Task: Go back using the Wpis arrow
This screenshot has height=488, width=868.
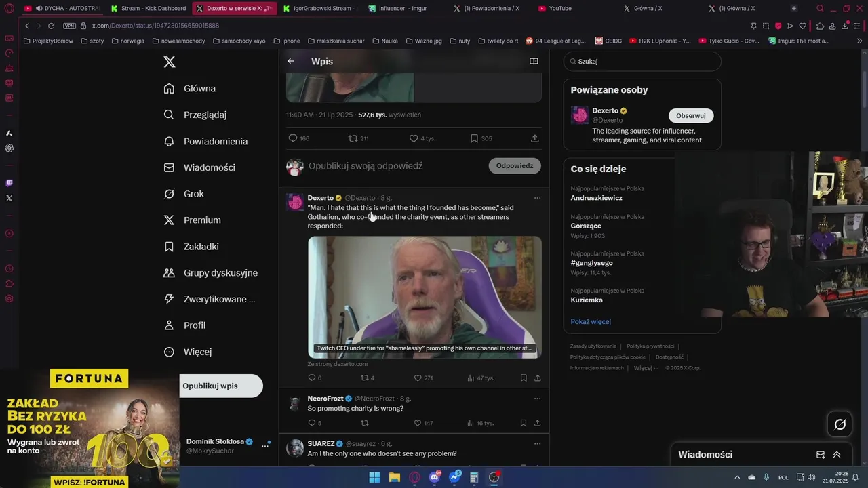Action: [x=291, y=61]
